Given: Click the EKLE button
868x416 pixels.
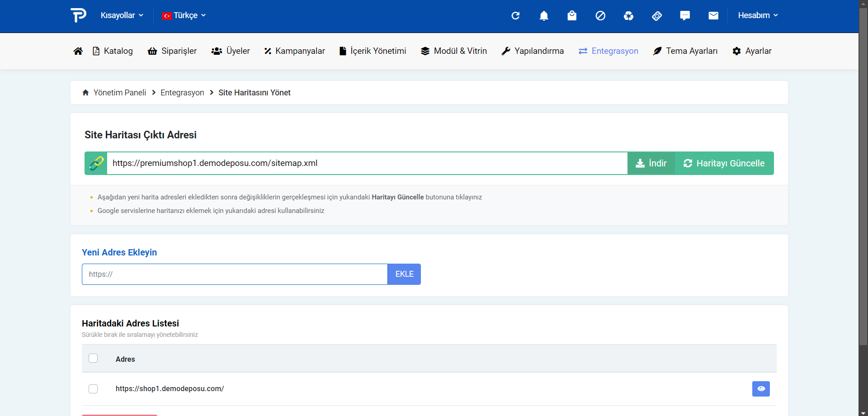Looking at the screenshot, I should click(404, 274).
